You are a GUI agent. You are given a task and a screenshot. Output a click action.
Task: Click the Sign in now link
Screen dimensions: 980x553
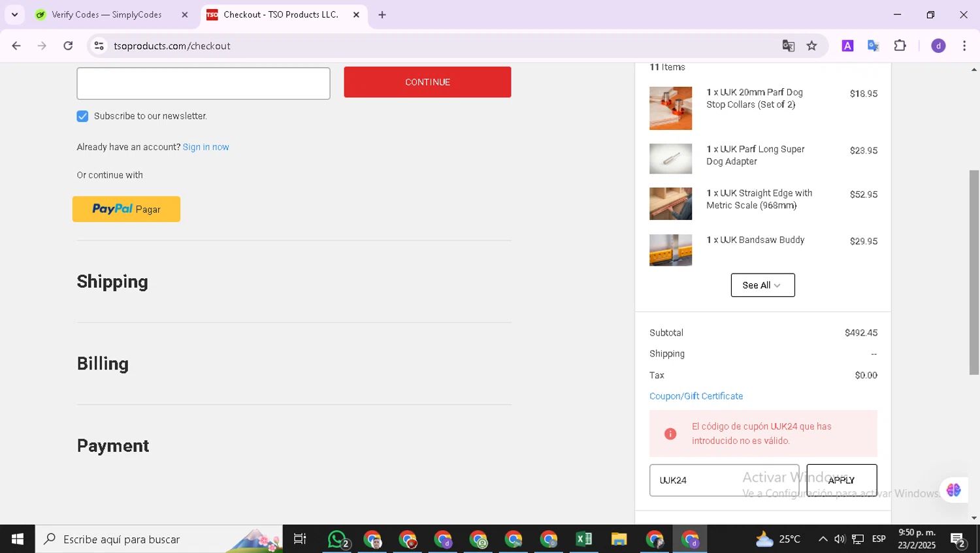(x=206, y=147)
